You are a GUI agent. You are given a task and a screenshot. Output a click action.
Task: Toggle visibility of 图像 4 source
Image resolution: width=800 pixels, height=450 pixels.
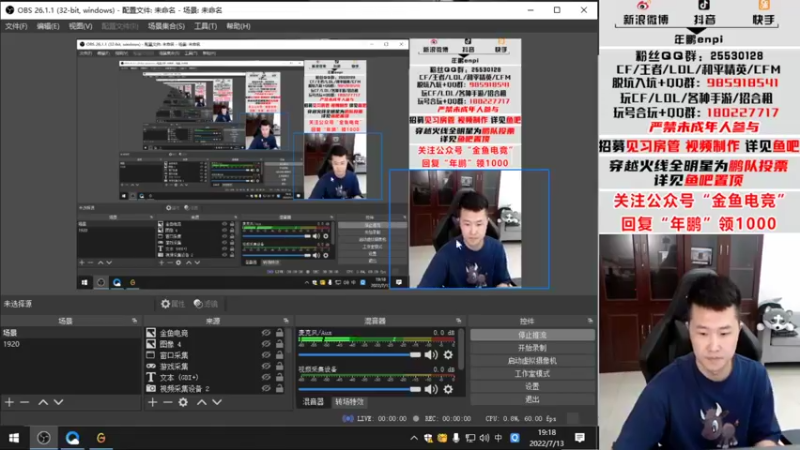coord(266,344)
